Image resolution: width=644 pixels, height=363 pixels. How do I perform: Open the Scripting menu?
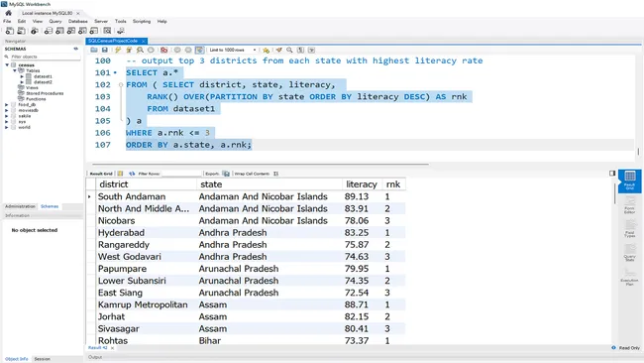(x=142, y=22)
